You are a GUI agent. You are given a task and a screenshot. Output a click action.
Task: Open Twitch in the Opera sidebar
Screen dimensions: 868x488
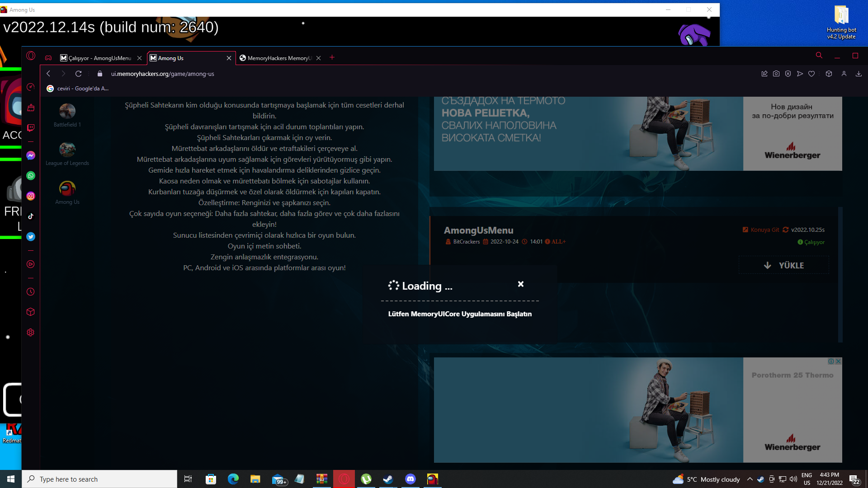click(x=31, y=128)
